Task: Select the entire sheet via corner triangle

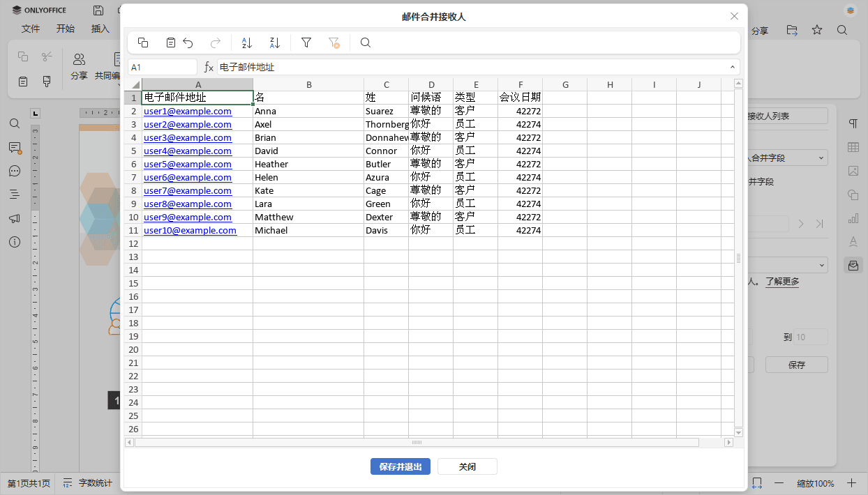Action: pyautogui.click(x=135, y=84)
